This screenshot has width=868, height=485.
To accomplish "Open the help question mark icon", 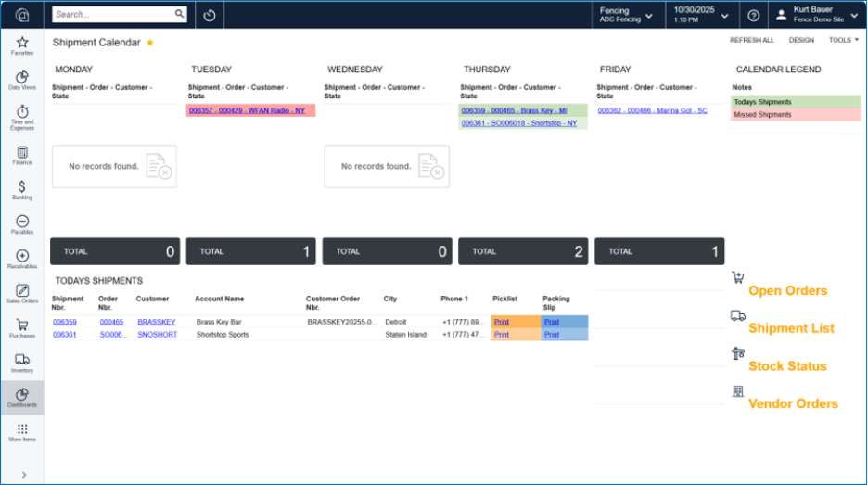I will click(753, 15).
